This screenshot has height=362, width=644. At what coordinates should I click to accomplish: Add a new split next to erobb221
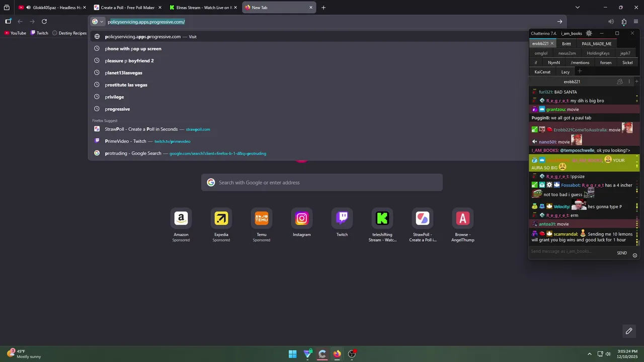(636, 81)
